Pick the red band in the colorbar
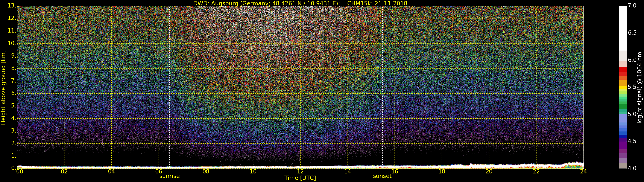Image resolution: width=644 pixels, height=182 pixels. tap(623, 72)
